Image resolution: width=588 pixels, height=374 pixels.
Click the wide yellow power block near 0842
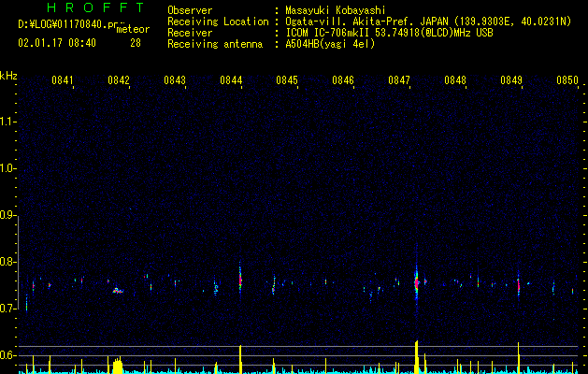coord(118,366)
